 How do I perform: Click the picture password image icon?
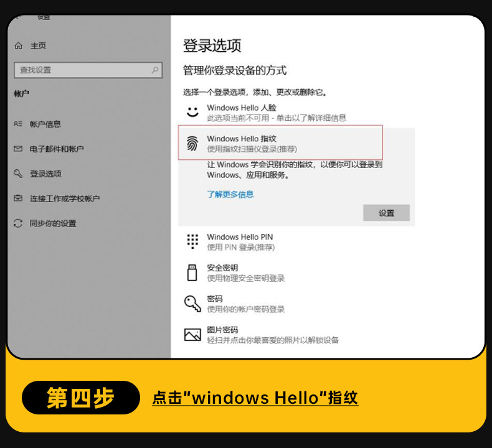point(192,335)
